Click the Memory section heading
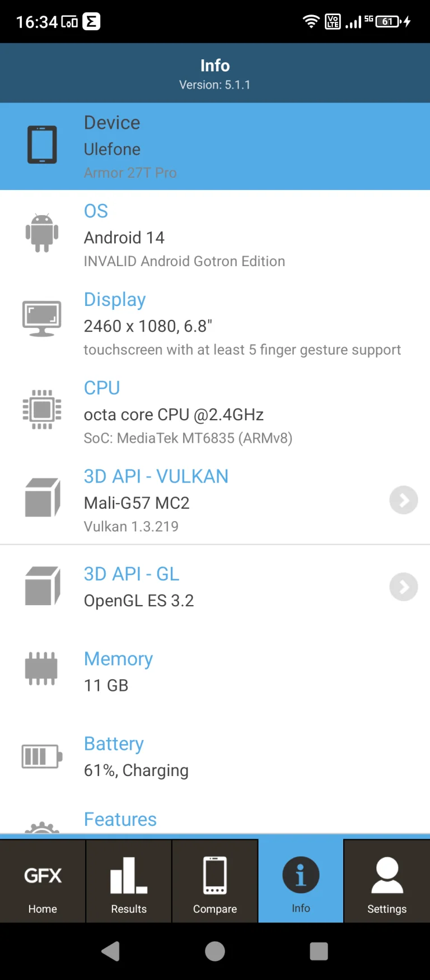The width and height of the screenshot is (430, 980). [x=118, y=659]
